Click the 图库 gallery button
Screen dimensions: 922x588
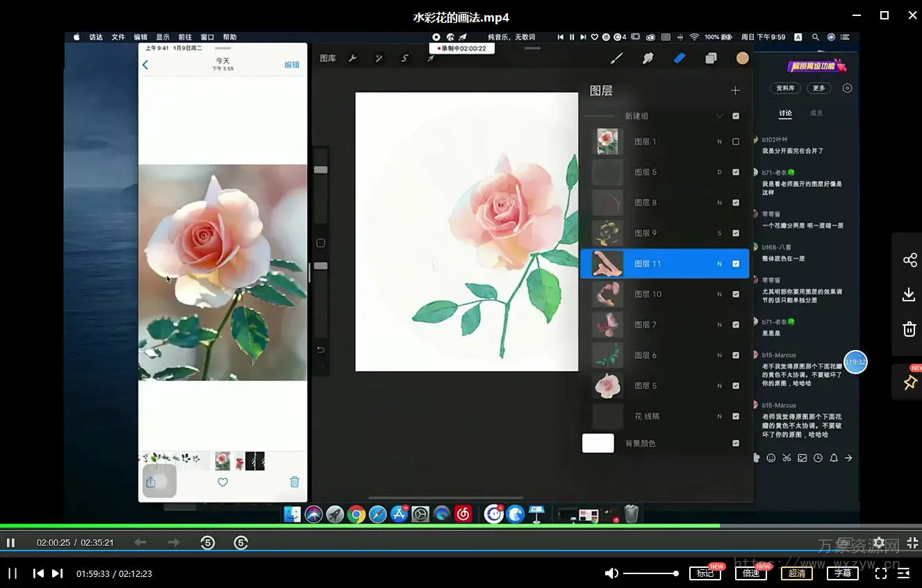tap(328, 58)
